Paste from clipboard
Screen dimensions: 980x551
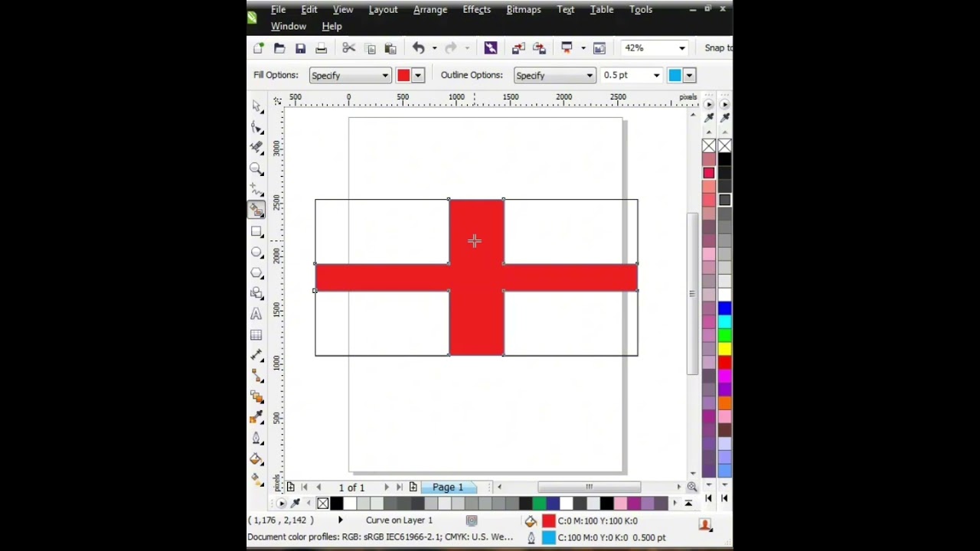tap(390, 48)
